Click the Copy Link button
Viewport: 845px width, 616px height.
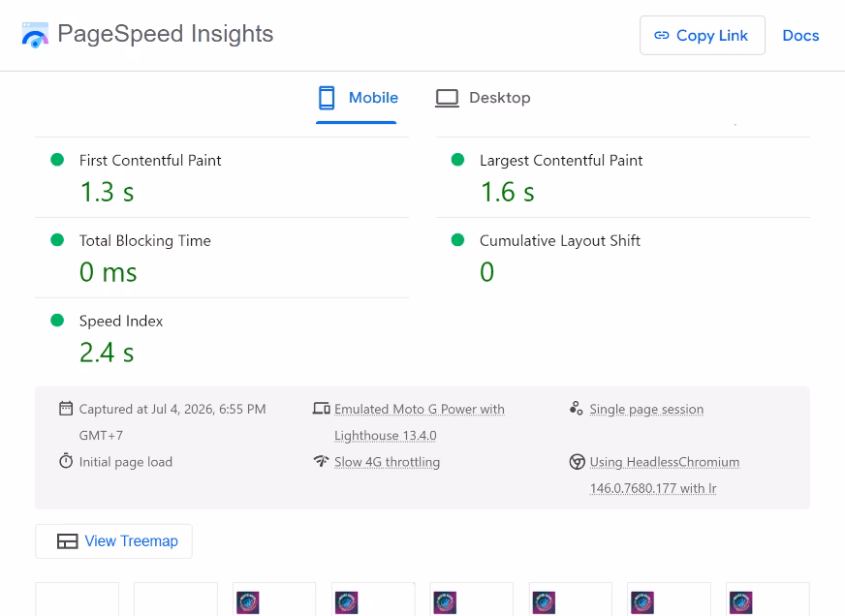pyautogui.click(x=703, y=36)
